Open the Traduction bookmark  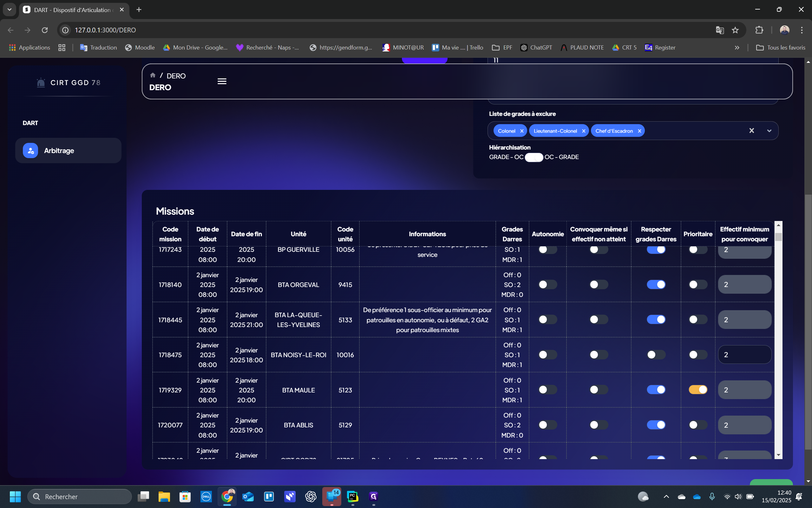(x=98, y=48)
